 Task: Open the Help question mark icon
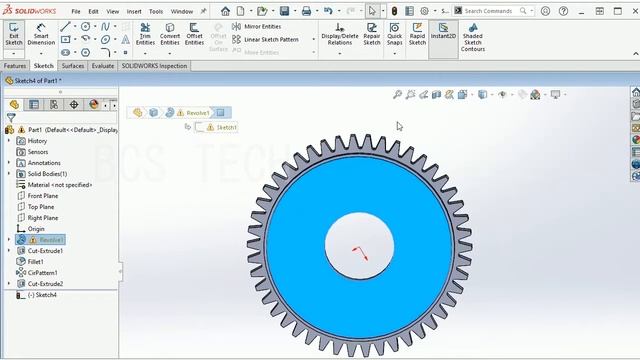[563, 11]
